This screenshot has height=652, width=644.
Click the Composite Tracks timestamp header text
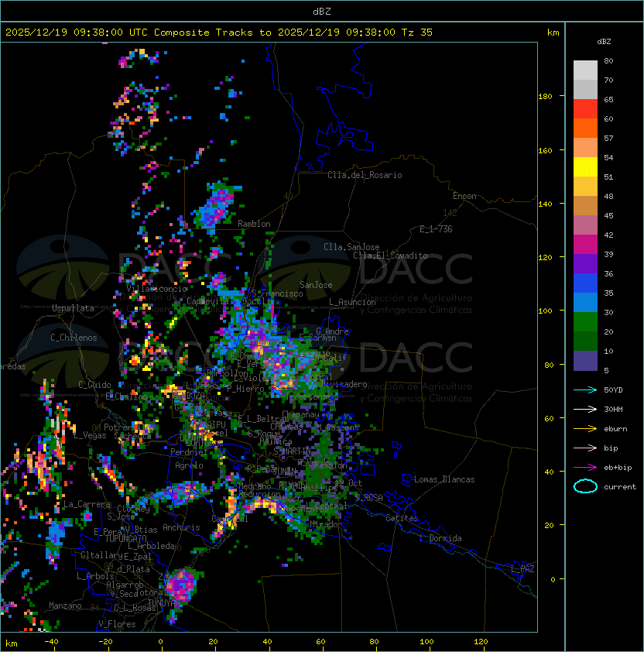(x=219, y=33)
